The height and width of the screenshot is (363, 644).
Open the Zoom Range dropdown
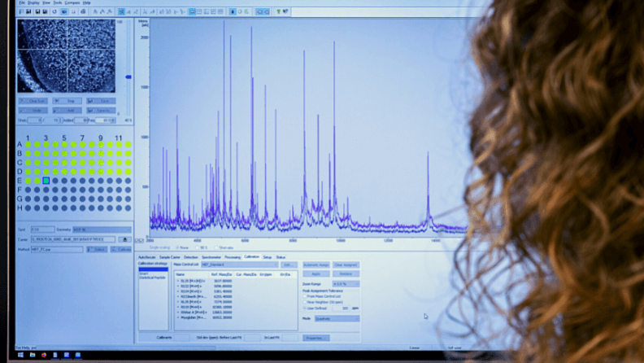[x=346, y=284]
